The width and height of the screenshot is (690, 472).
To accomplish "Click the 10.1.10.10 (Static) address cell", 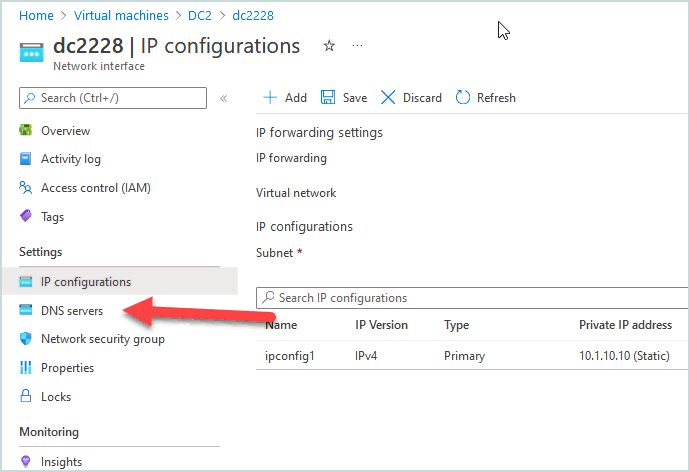I will 624,355.
